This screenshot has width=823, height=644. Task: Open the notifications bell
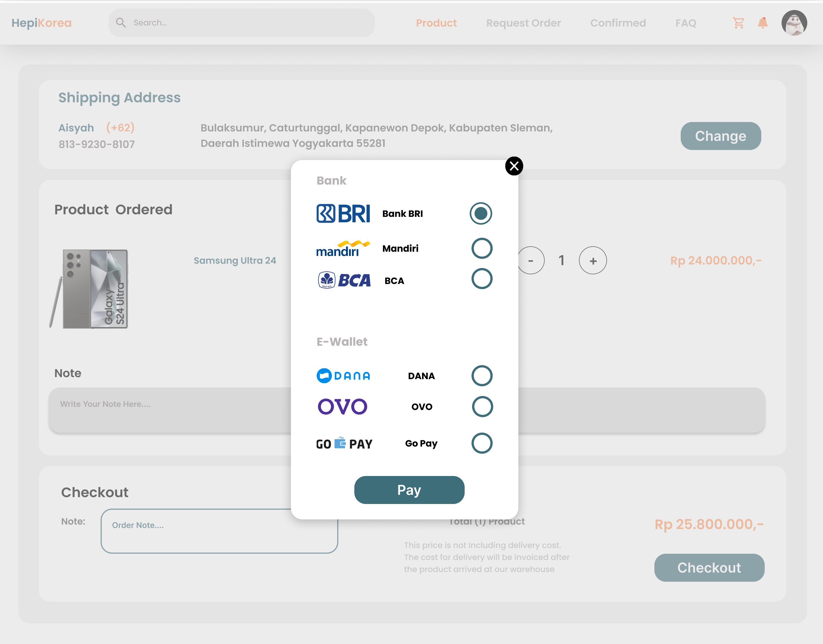[763, 23]
